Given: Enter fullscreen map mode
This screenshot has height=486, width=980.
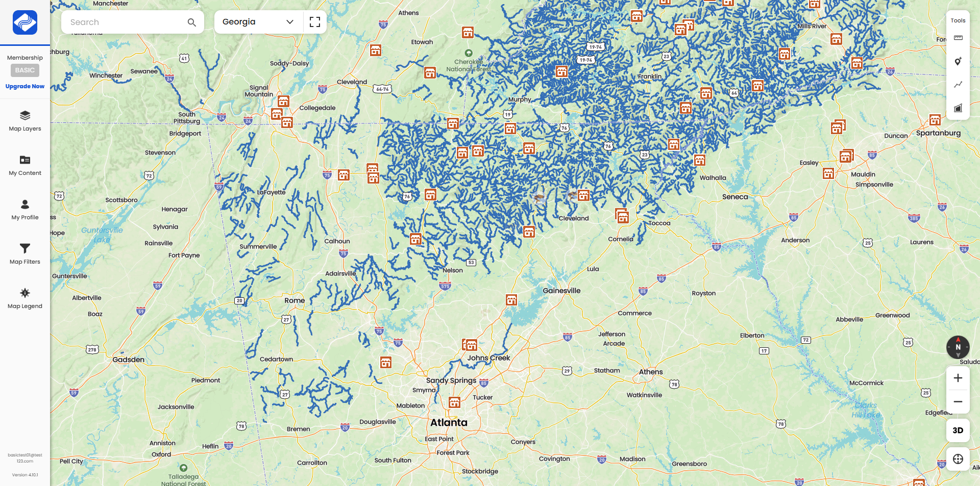Looking at the screenshot, I should coord(315,22).
